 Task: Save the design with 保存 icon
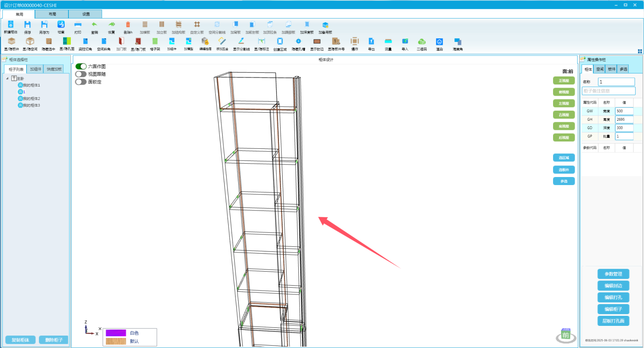click(27, 25)
